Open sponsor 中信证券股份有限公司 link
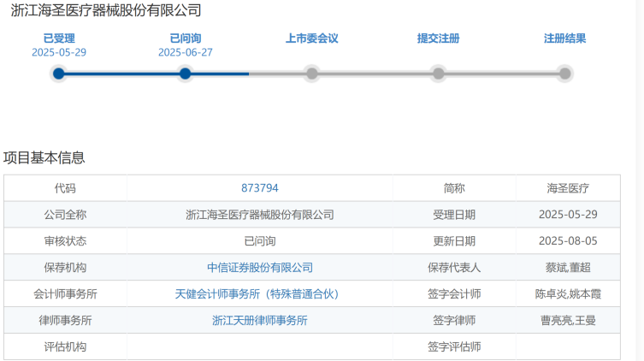This screenshot has width=644, height=361. (260, 268)
